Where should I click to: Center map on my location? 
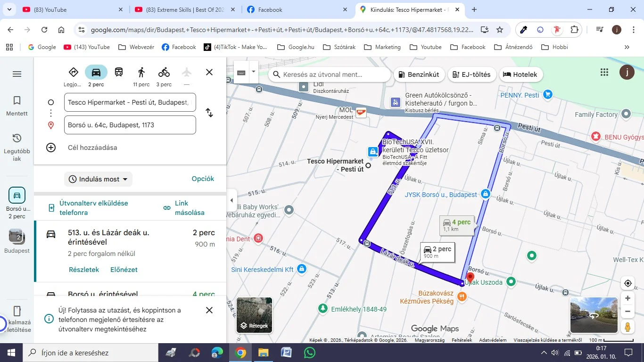pyautogui.click(x=627, y=283)
